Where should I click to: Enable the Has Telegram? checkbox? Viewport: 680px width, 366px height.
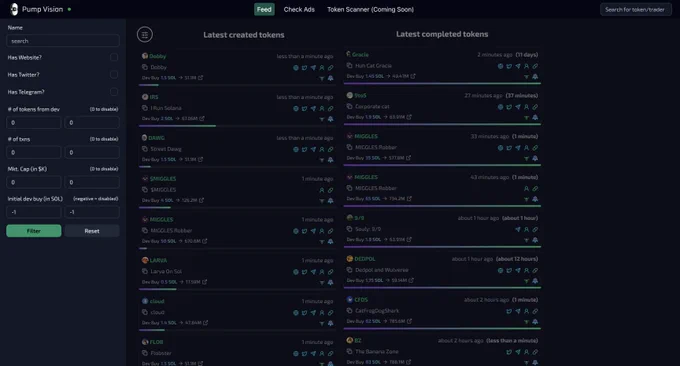(x=114, y=92)
